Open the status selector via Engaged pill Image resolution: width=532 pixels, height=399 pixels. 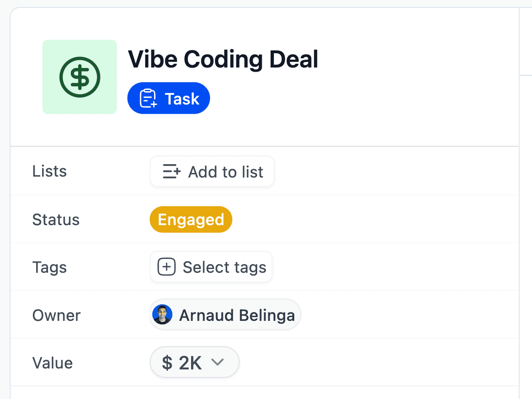(x=191, y=220)
